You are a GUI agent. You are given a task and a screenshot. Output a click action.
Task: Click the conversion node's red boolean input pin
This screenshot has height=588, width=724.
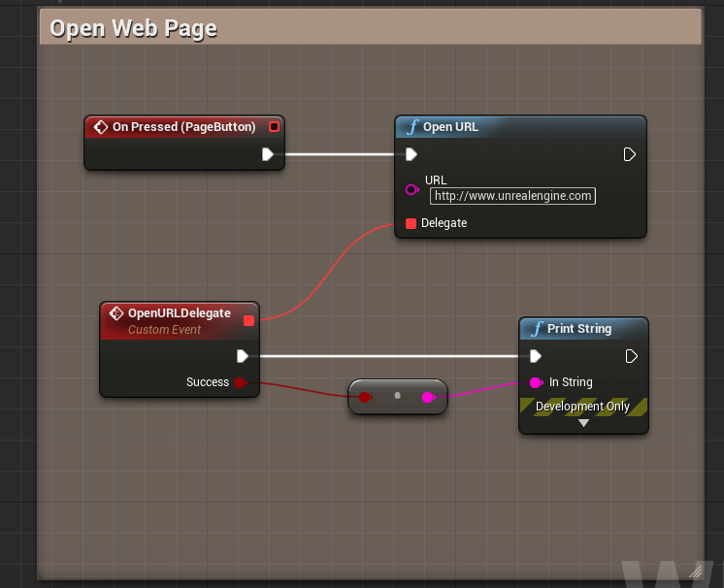(x=365, y=397)
